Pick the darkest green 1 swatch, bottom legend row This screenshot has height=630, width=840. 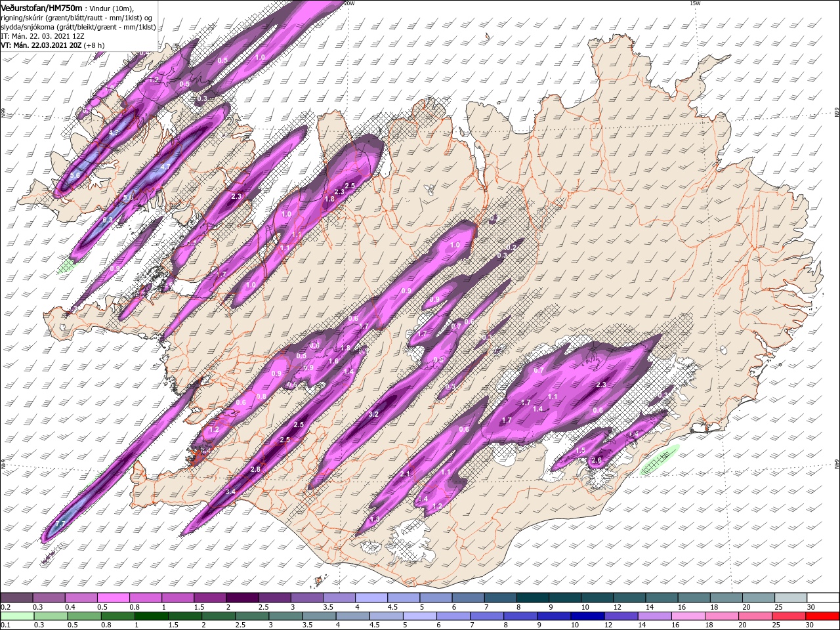tap(152, 616)
